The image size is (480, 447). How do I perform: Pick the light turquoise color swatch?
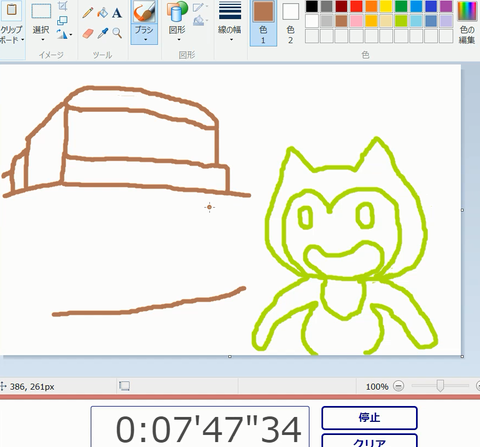point(416,21)
